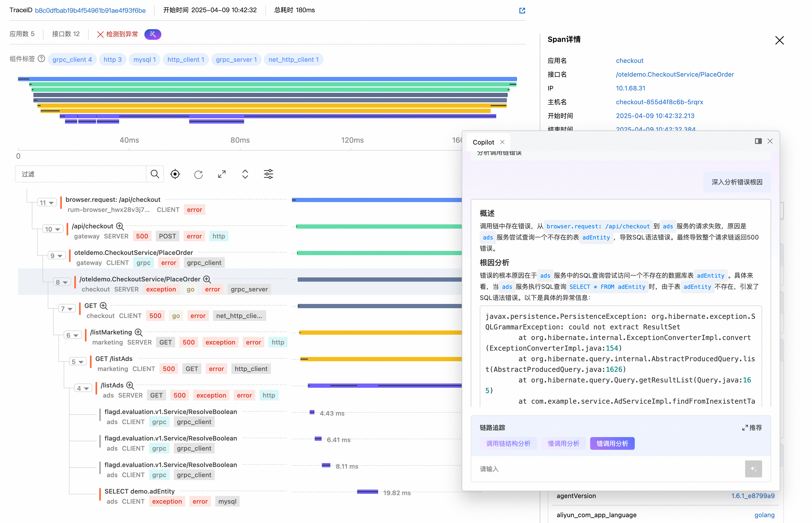Viewport: 812px width, 523px height.
Task: Close the Span详情 panel
Action: [x=779, y=40]
